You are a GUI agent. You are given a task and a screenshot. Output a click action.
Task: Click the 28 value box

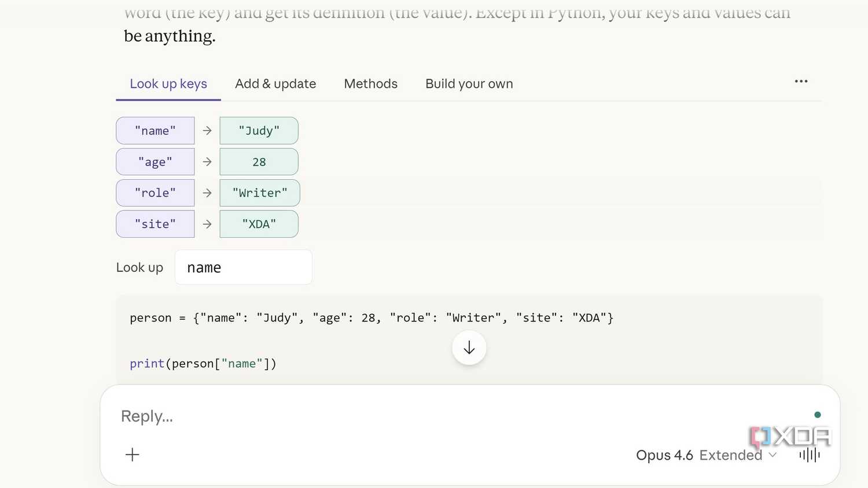(x=259, y=162)
